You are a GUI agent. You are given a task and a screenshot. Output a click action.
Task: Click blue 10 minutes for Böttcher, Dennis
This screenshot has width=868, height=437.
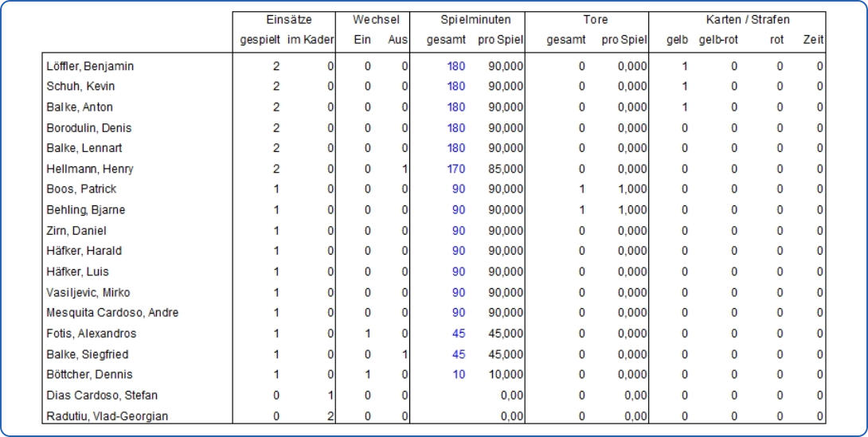point(459,374)
